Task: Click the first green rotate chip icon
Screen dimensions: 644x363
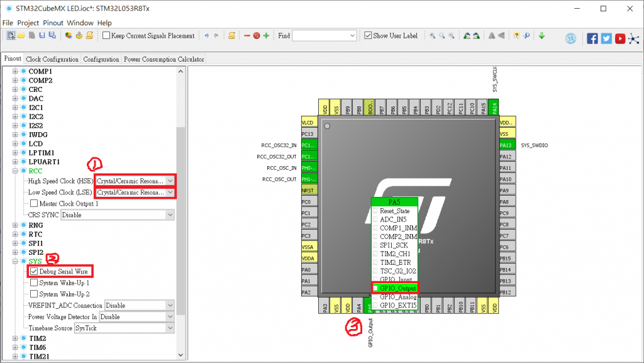Action: click(x=467, y=36)
